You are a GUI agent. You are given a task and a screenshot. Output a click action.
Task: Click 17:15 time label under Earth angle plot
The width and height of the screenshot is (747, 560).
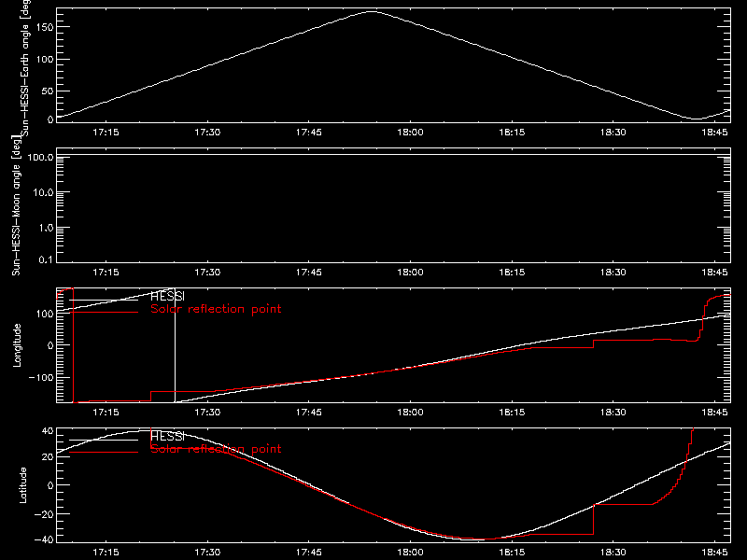tap(106, 132)
